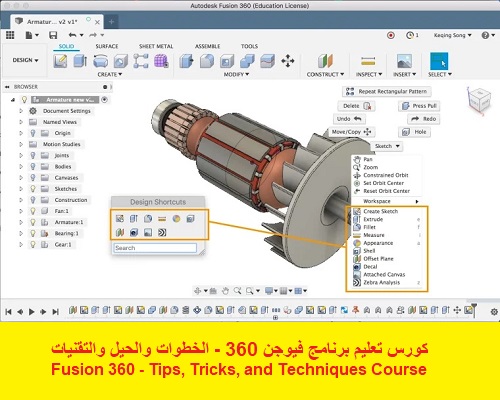Click the Redo marking menu button

pyautogui.click(x=424, y=119)
